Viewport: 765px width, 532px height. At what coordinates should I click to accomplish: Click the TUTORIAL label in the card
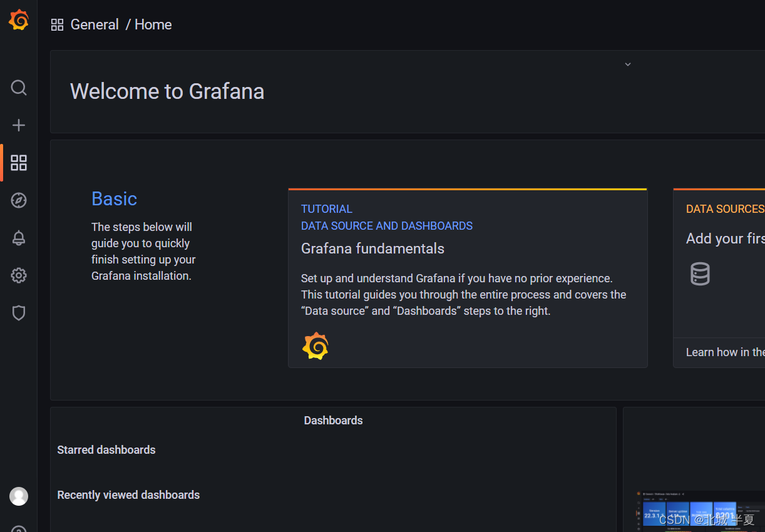coord(327,209)
